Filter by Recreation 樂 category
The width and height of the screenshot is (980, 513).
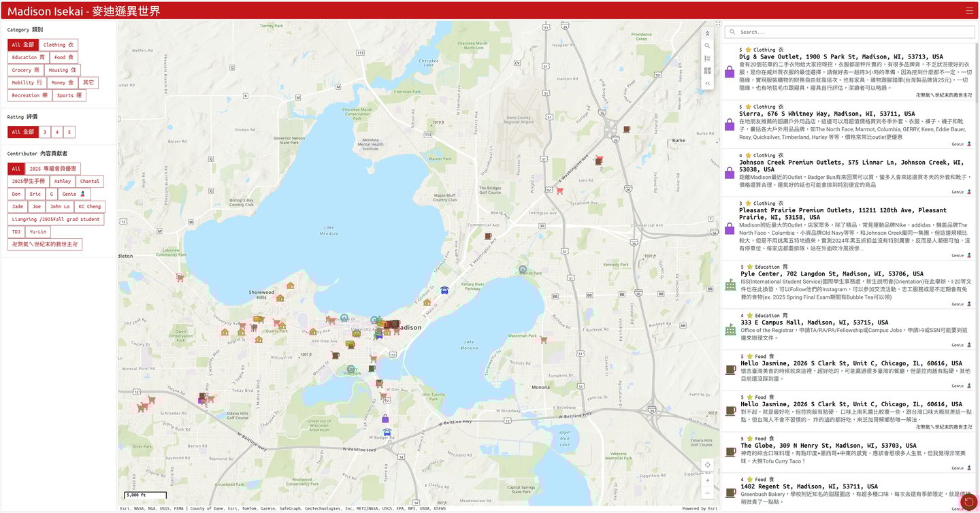point(30,95)
